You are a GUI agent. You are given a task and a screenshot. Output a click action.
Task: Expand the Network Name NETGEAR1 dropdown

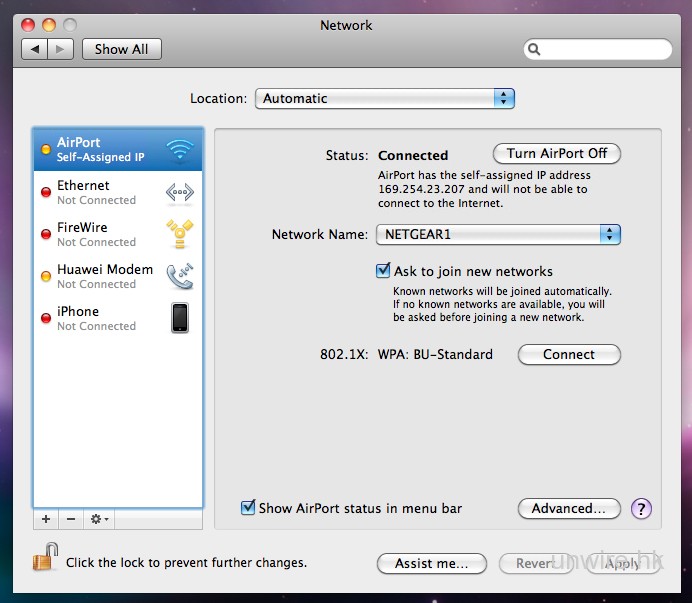498,235
